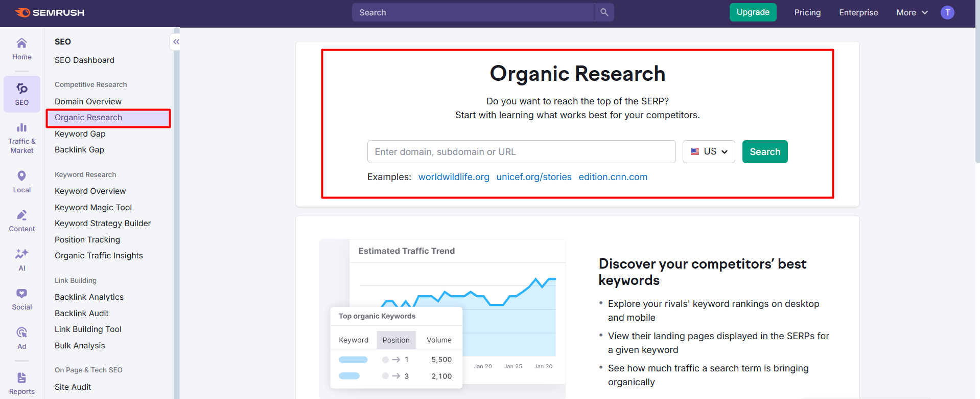This screenshot has width=980, height=399.
Task: Open Backlink Analytics
Action: (89, 297)
